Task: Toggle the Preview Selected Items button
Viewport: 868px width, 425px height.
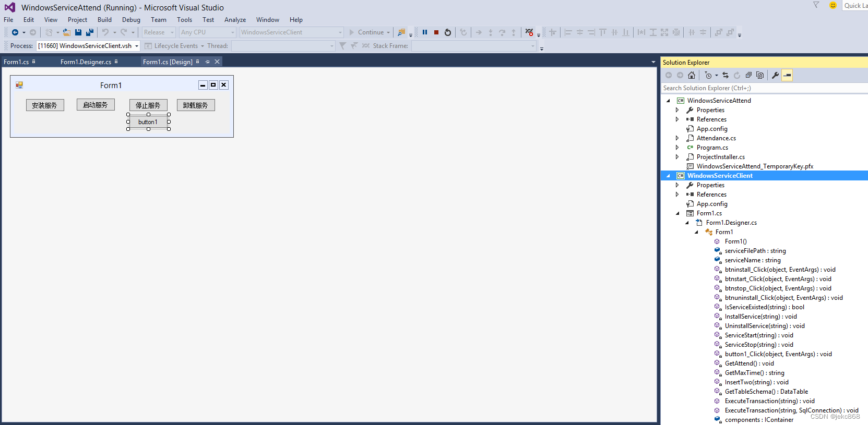Action: tap(787, 75)
